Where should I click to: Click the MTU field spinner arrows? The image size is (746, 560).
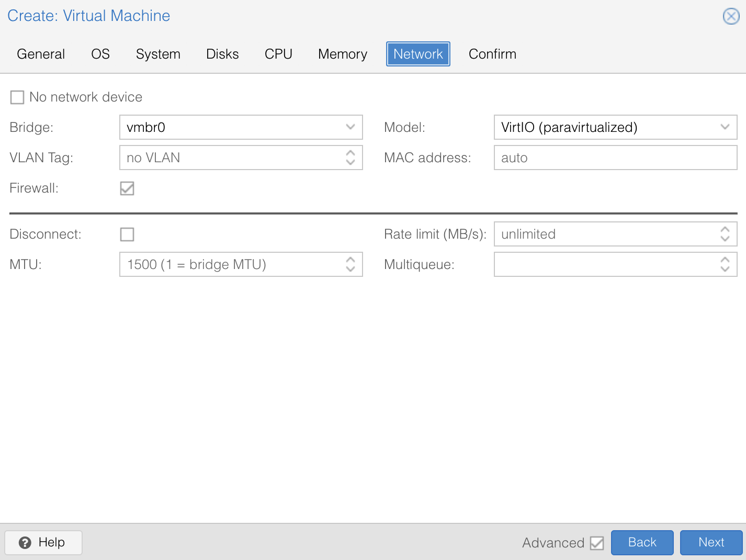point(350,264)
